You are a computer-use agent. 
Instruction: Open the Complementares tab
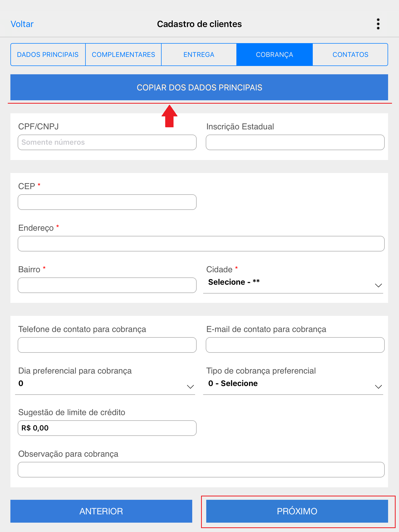pos(123,55)
